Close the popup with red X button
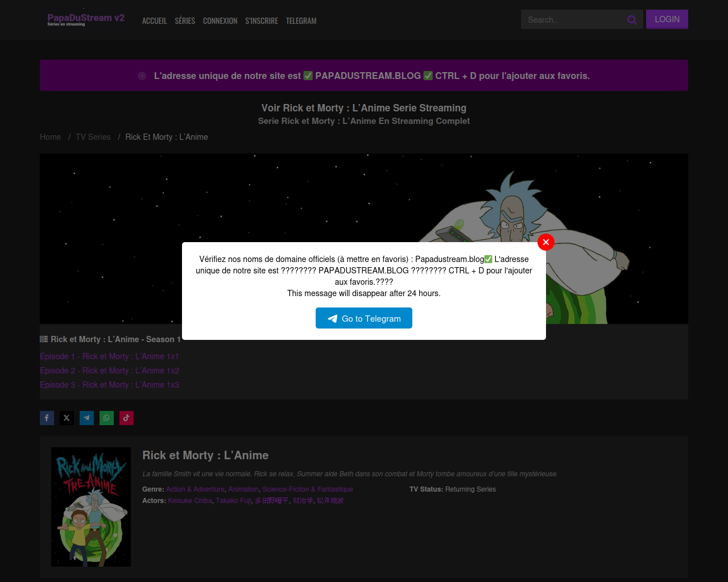Viewport: 728px width, 582px height. click(x=546, y=242)
